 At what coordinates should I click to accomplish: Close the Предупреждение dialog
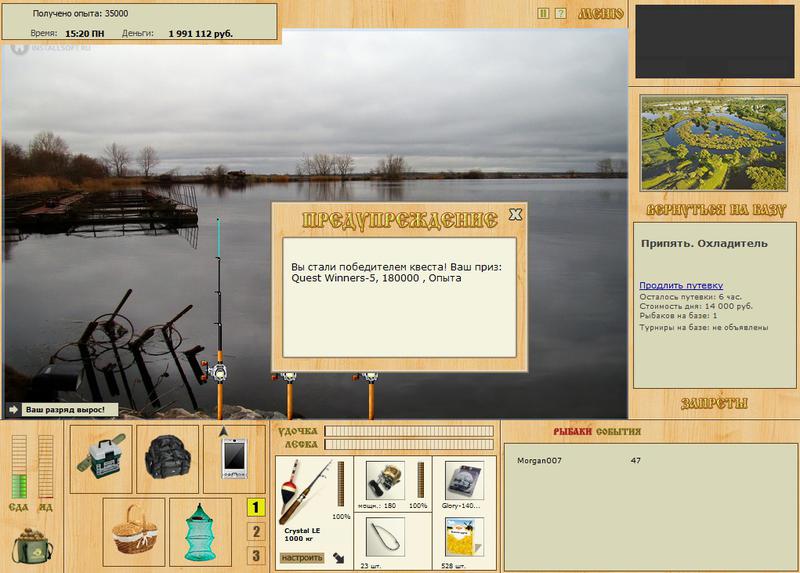point(515,214)
